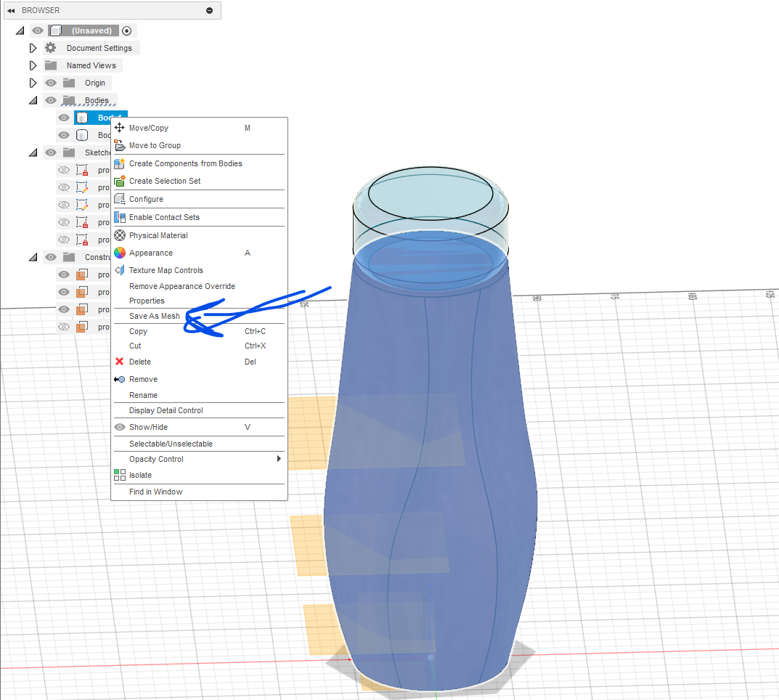This screenshot has height=700, width=779.
Task: Open Physical Material via its checkered icon
Action: click(x=120, y=235)
